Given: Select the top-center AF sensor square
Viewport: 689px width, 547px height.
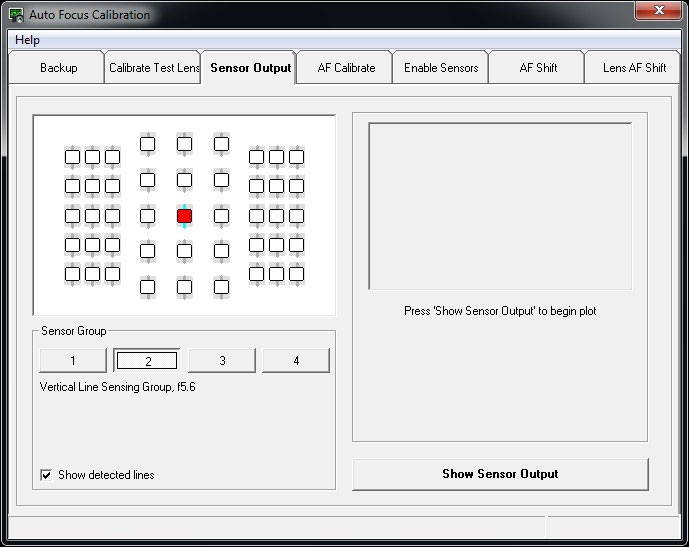Looking at the screenshot, I should pos(185,144).
